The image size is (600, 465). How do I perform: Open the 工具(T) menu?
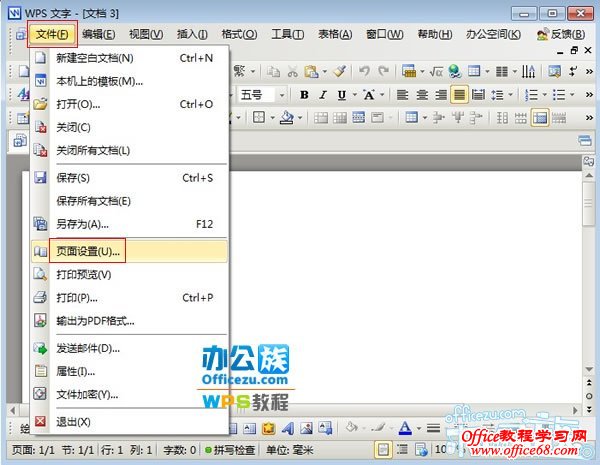tap(287, 34)
